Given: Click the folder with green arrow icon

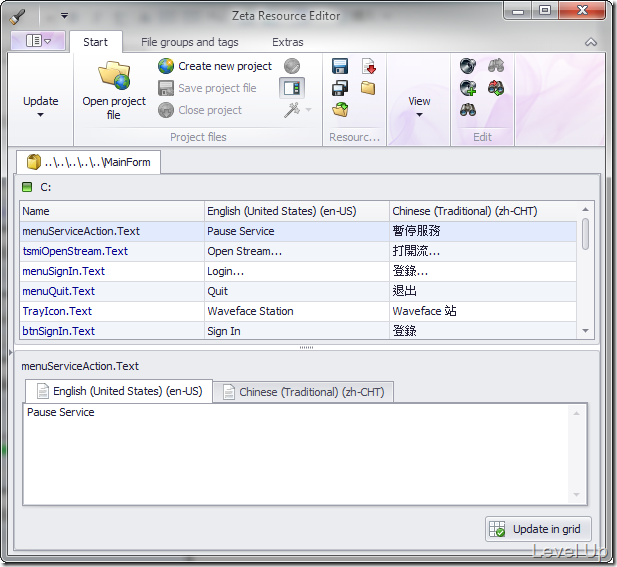Looking at the screenshot, I should coord(340,110).
